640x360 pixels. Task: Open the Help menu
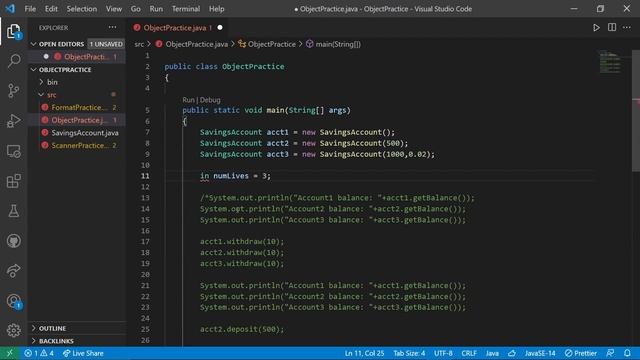[217, 9]
